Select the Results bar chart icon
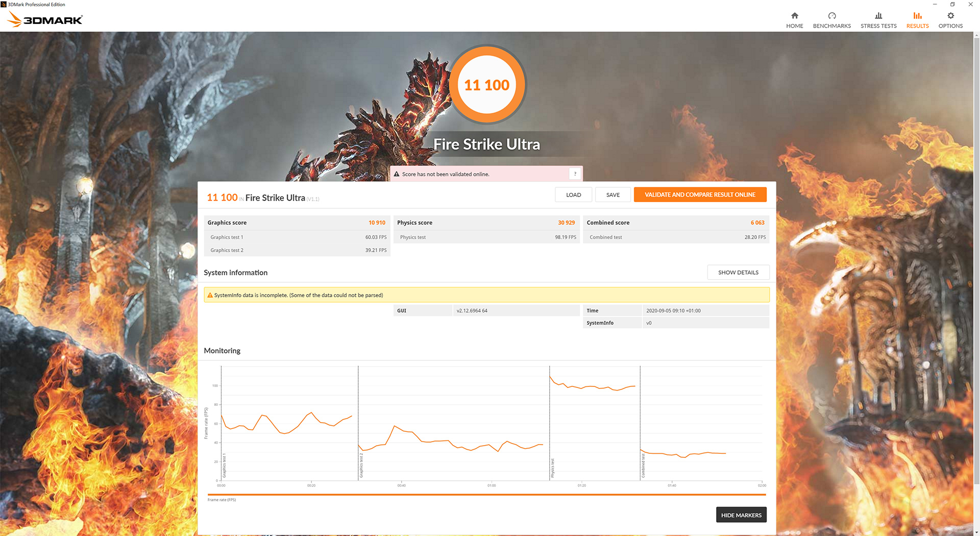Image resolution: width=980 pixels, height=536 pixels. (917, 16)
